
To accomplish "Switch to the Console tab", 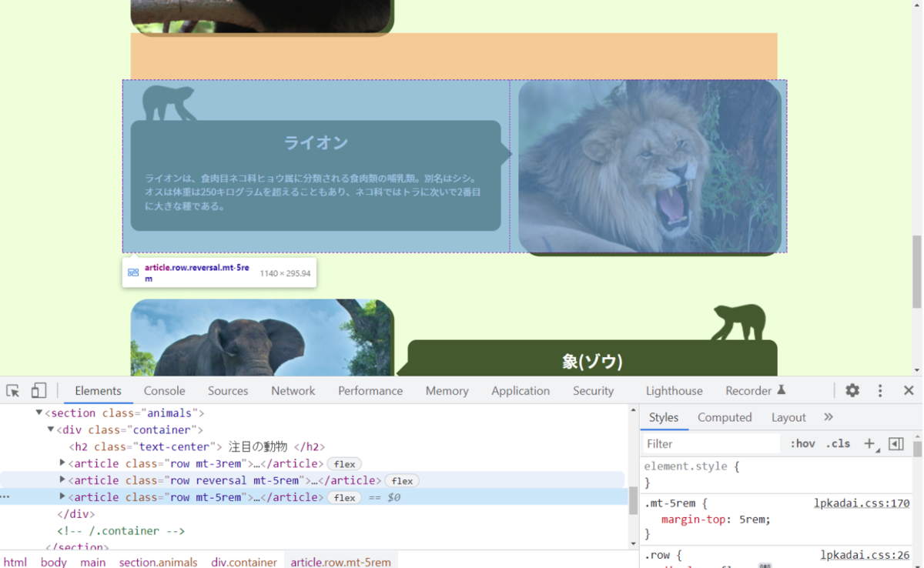I will coord(164,390).
